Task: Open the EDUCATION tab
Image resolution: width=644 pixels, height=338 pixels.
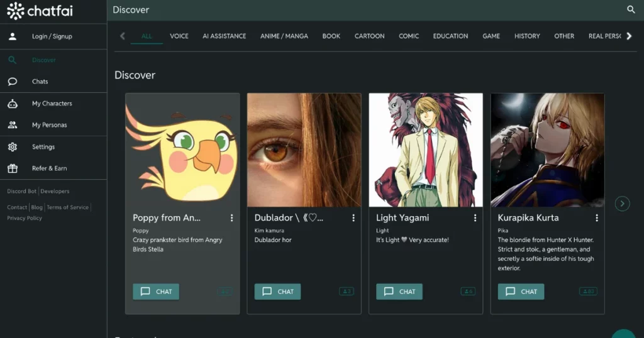Action: coord(450,36)
